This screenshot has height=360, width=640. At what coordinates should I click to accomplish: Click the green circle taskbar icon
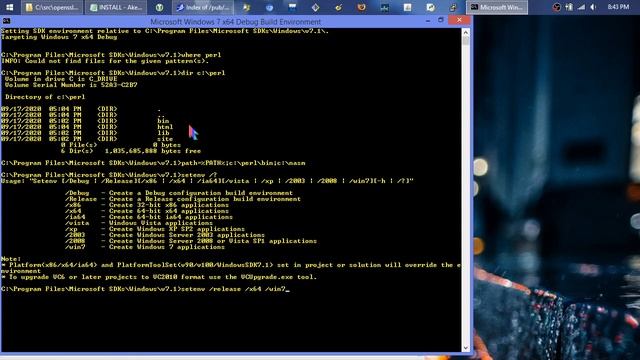coord(160,7)
